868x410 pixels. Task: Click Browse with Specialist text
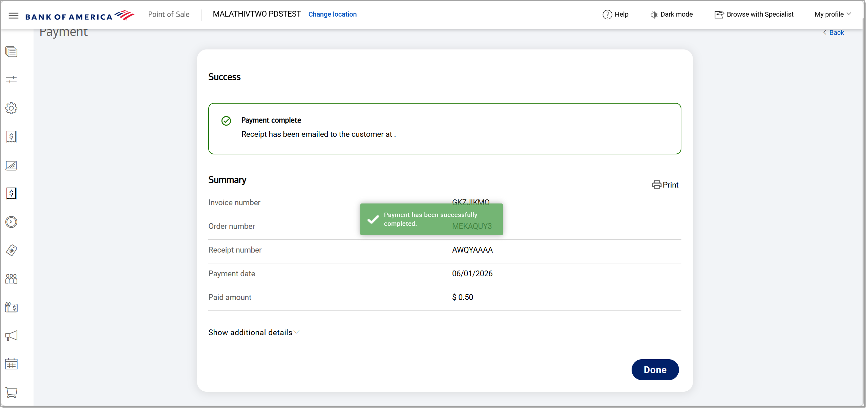[x=760, y=14]
